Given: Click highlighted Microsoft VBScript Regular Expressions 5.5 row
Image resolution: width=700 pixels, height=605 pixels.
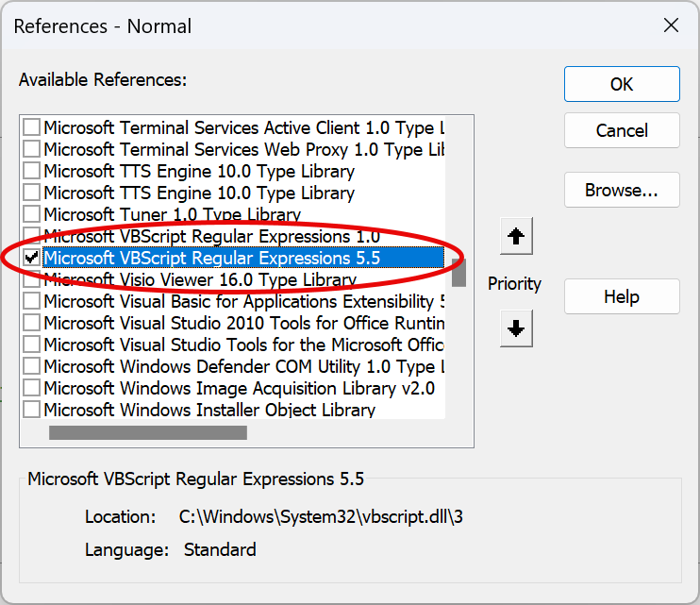Looking at the screenshot, I should [x=243, y=258].
